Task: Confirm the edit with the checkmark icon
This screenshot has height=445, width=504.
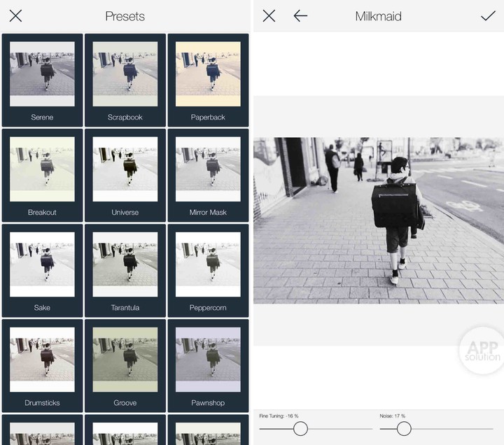Action: [x=488, y=15]
